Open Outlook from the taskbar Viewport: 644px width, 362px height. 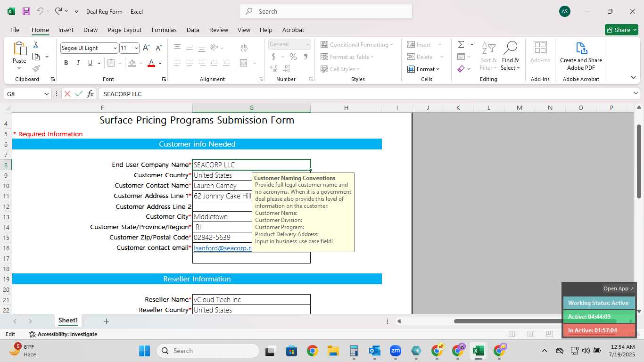click(x=375, y=351)
